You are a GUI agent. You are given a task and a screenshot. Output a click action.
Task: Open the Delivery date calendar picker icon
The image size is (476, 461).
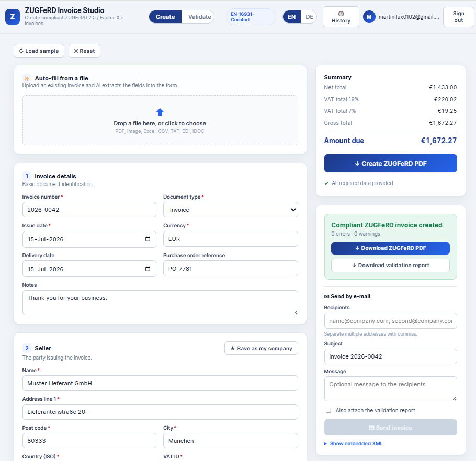pyautogui.click(x=148, y=269)
